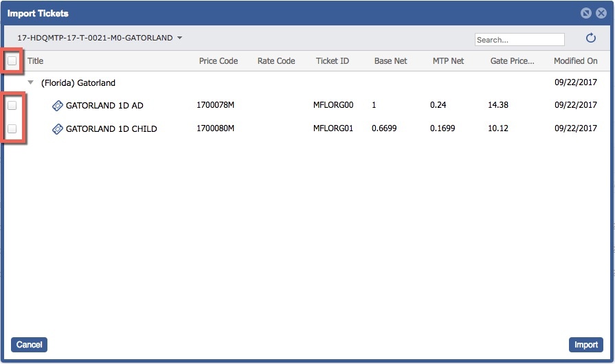
Task: Click the refresh icon beside the search box
Action: tap(590, 39)
